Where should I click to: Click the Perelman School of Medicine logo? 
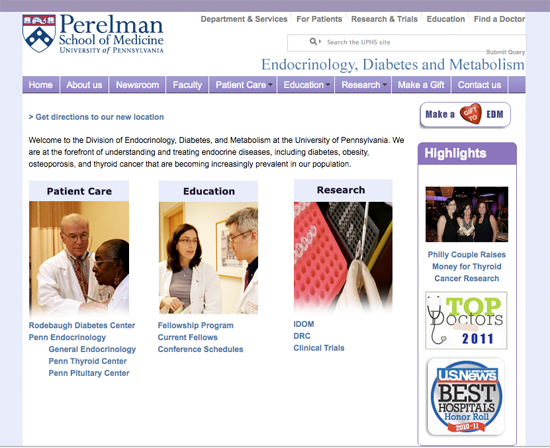click(93, 34)
